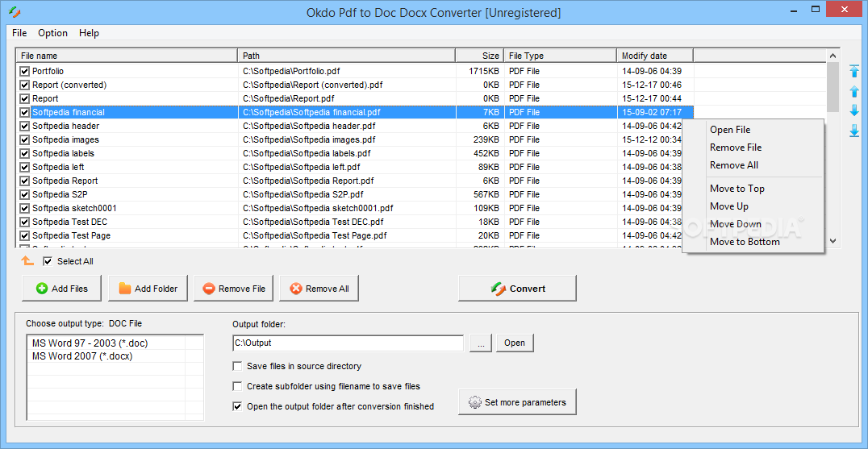Click the Remove File button below the list
The image size is (868, 449).
(x=234, y=289)
